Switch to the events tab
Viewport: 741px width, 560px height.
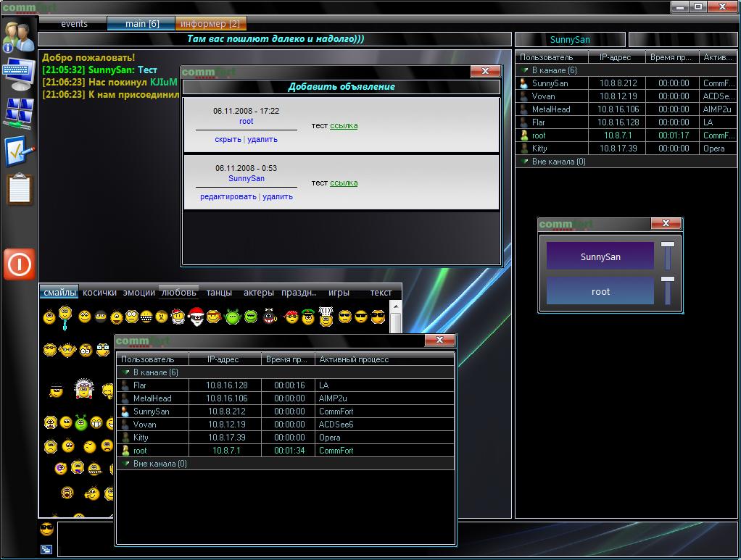coord(74,24)
